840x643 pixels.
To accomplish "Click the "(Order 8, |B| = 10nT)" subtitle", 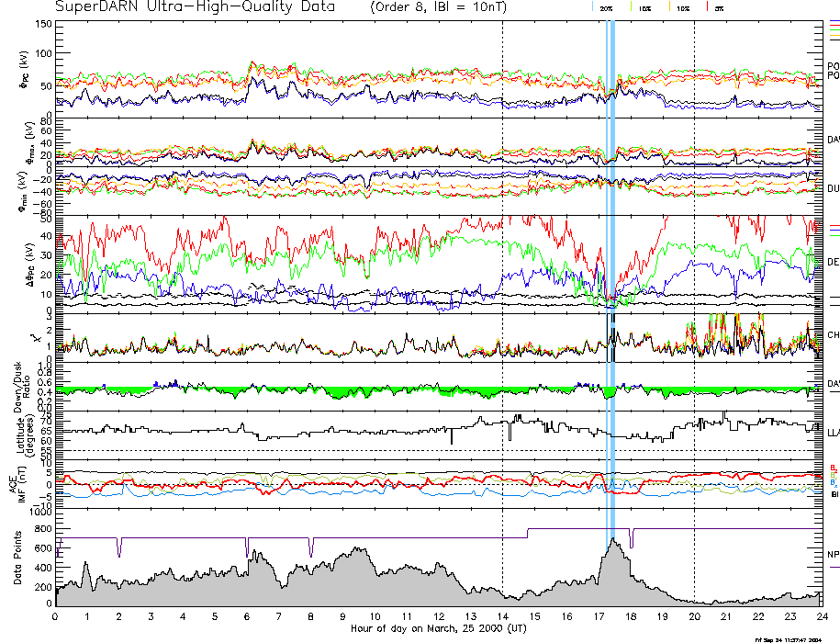I will (448, 7).
